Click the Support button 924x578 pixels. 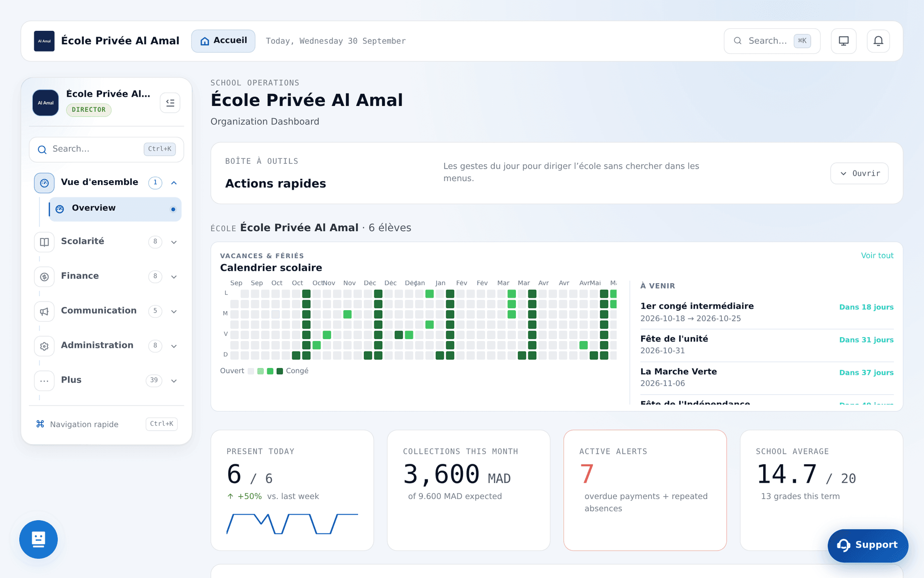[868, 545]
